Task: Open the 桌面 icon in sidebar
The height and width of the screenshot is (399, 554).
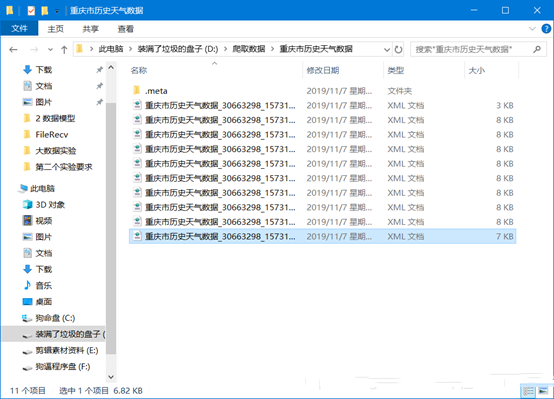Action: click(28, 301)
